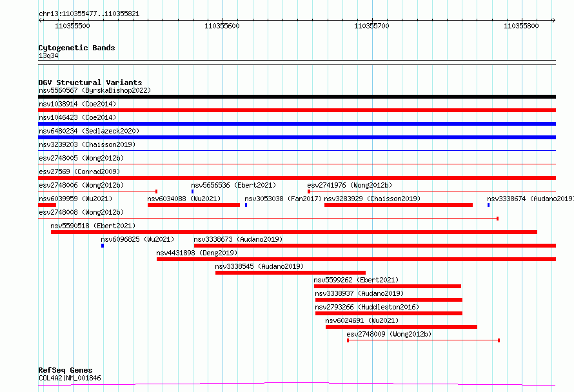Click the small blue nsv5656536 marker
The height and width of the screenshot is (392, 574).
(193, 191)
